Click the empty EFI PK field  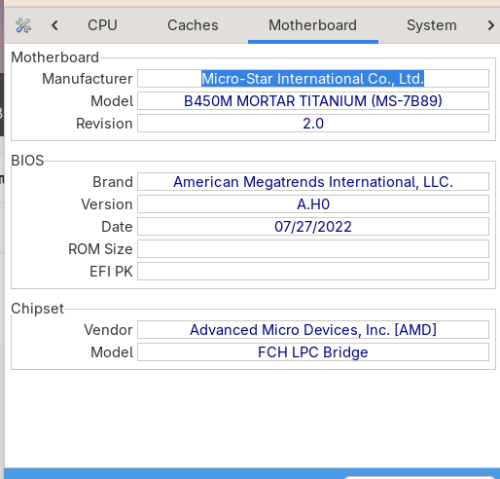313,271
